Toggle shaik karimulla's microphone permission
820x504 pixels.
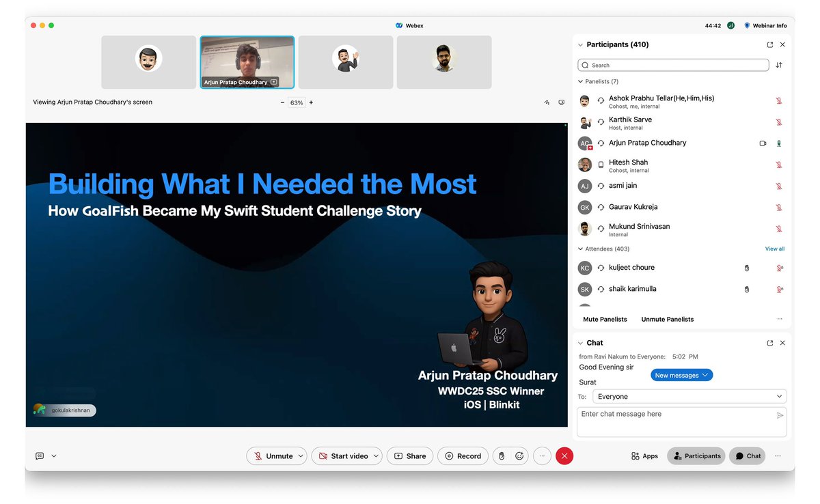pos(780,290)
